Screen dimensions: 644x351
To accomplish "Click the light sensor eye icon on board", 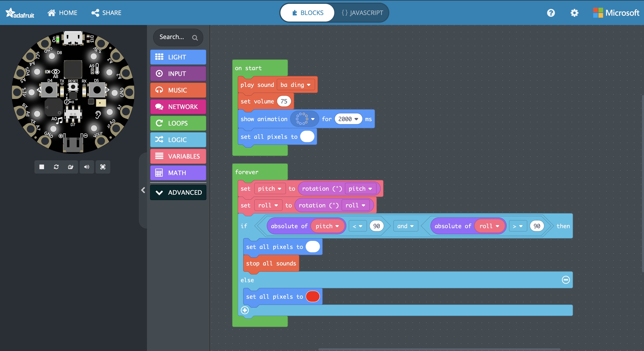I will [x=55, y=72].
